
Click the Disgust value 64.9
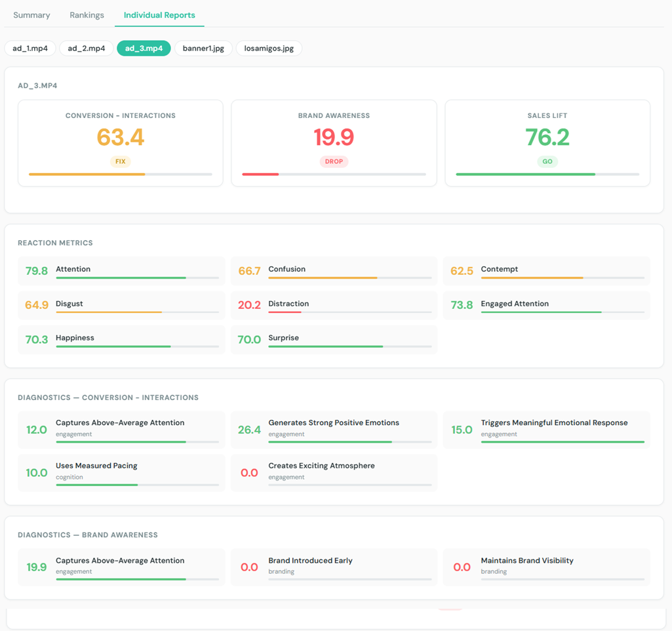(x=37, y=305)
